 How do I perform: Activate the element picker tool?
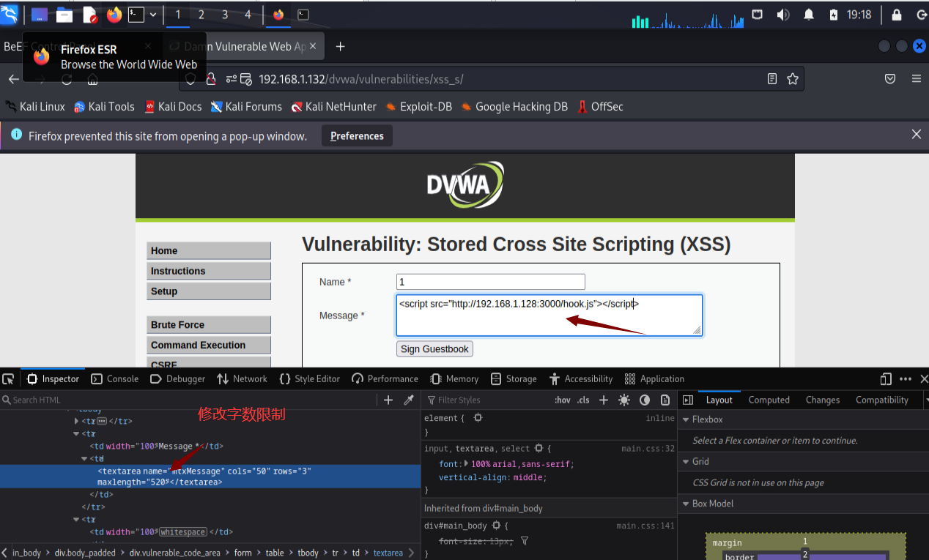(x=8, y=379)
